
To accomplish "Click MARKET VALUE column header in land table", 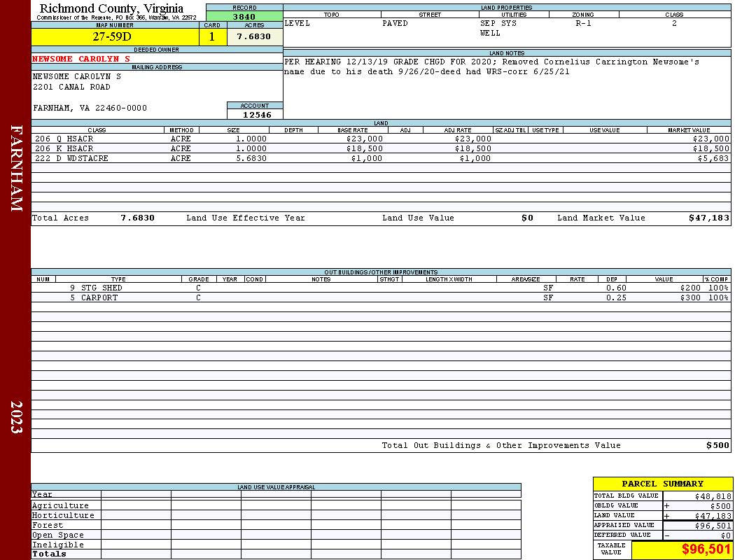I will (x=689, y=130).
